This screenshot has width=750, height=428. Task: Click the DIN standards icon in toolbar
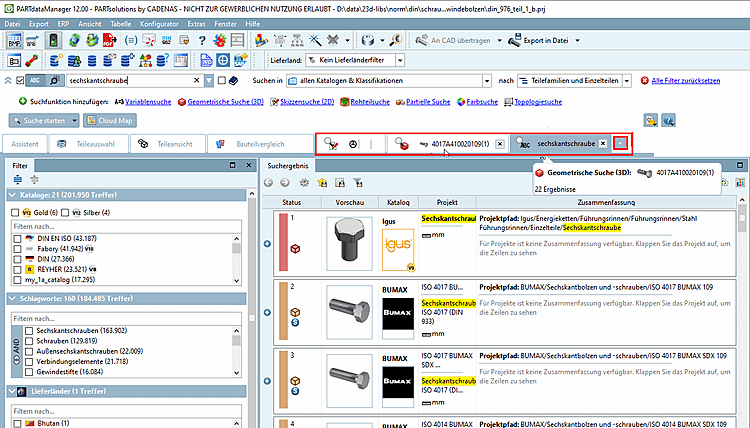click(x=166, y=40)
